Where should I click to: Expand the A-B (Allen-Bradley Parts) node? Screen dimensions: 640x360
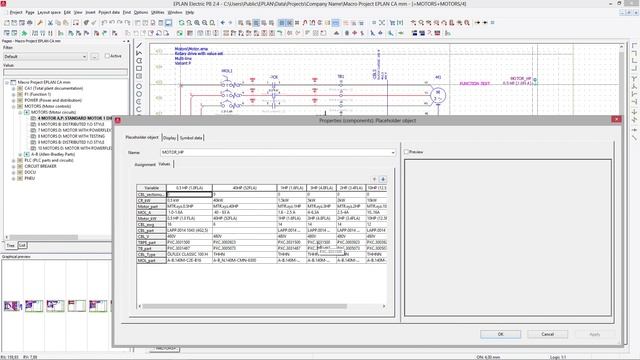(x=20, y=155)
